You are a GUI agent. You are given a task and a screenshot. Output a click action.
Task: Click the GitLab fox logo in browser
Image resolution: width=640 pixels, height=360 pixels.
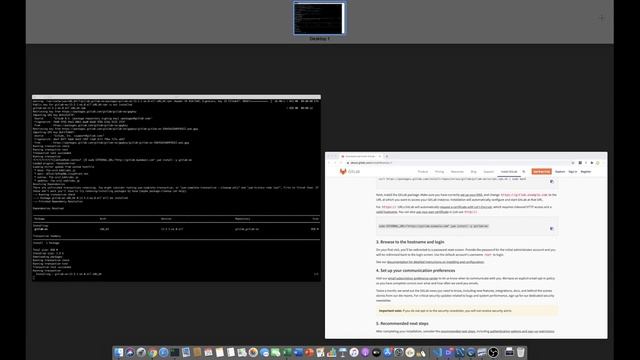click(x=343, y=172)
